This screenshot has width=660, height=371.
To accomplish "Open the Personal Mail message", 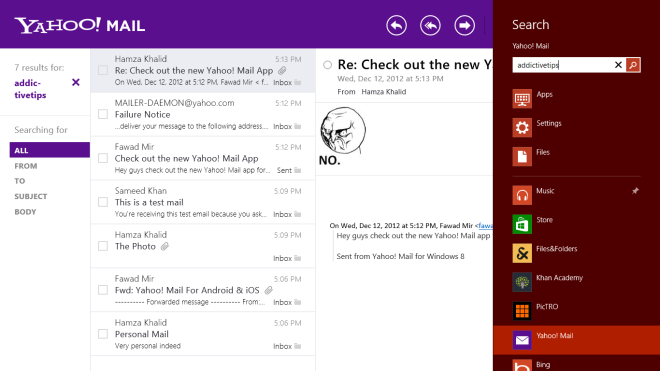I will (x=203, y=334).
